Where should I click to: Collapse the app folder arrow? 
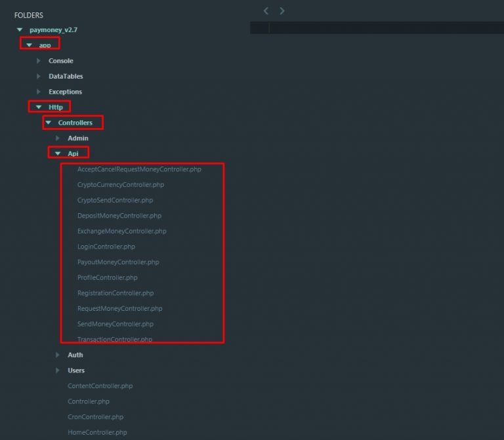click(x=29, y=45)
